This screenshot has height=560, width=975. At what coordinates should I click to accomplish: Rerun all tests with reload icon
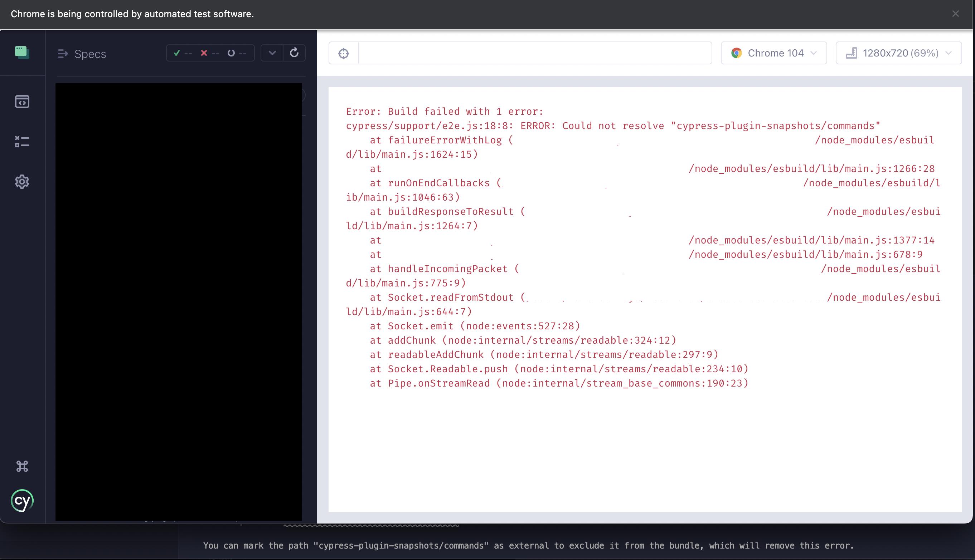[294, 53]
